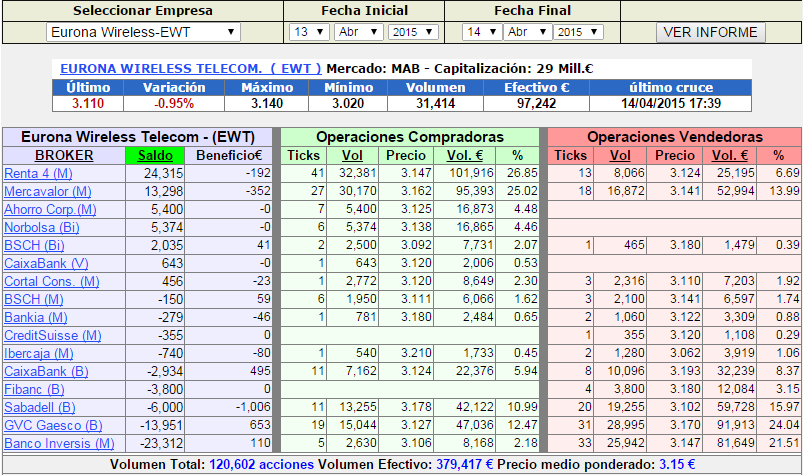Screen dimensions: 803x475
Task: Open the EURONA WIRELESS TELECOM. (EWT) link
Action: tap(191, 69)
